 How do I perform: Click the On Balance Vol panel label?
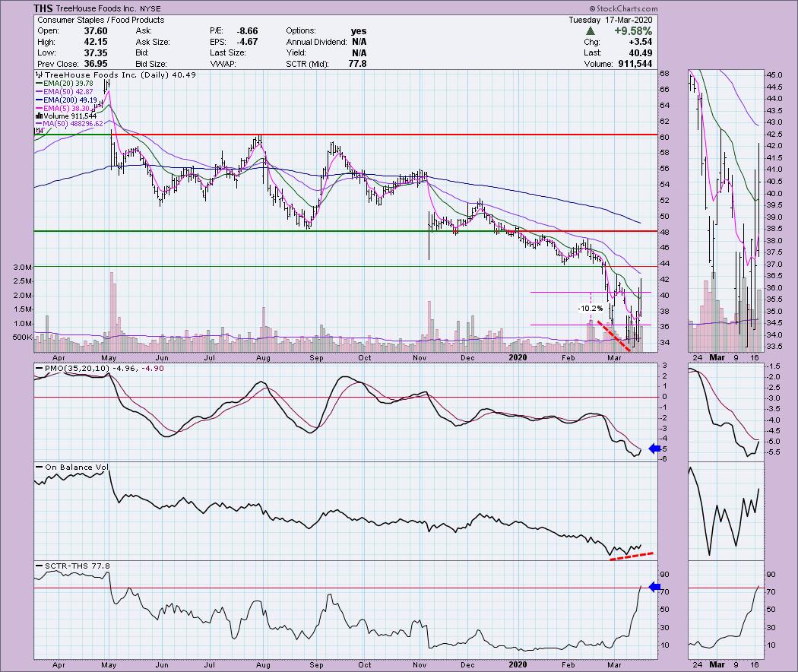coord(76,467)
